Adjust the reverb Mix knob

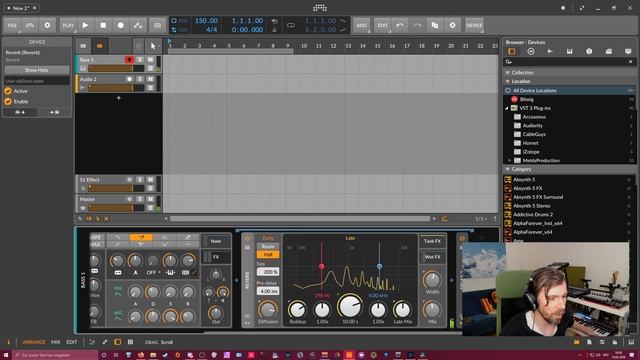pos(432,309)
